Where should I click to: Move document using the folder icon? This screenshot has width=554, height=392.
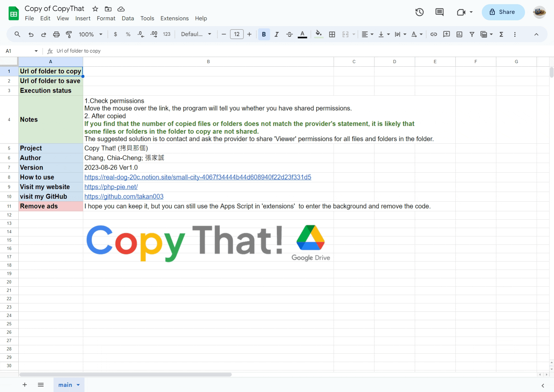click(108, 9)
